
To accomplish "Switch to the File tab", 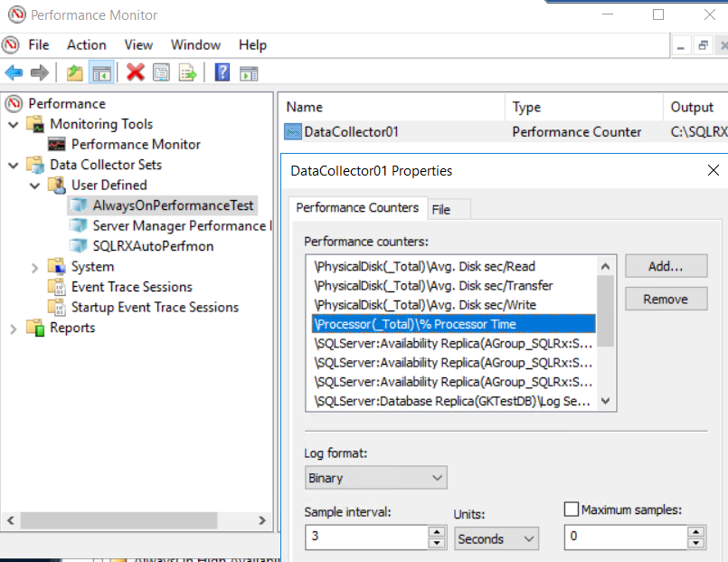I will (x=449, y=209).
